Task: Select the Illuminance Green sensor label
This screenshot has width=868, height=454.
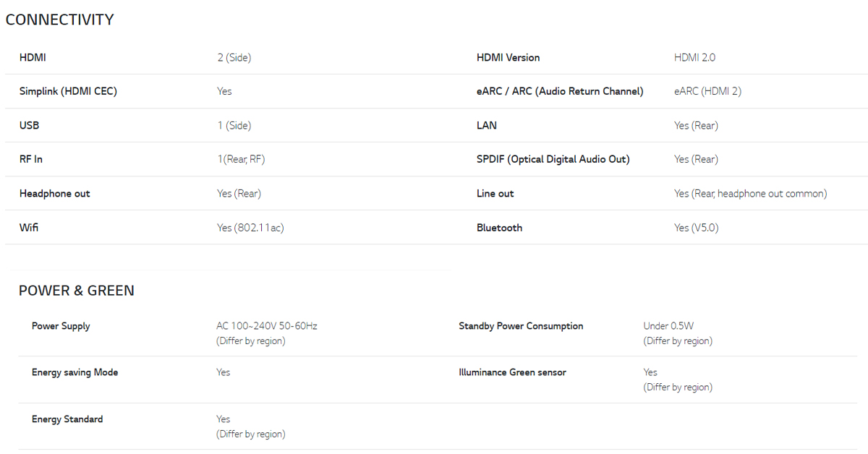Action: point(512,372)
